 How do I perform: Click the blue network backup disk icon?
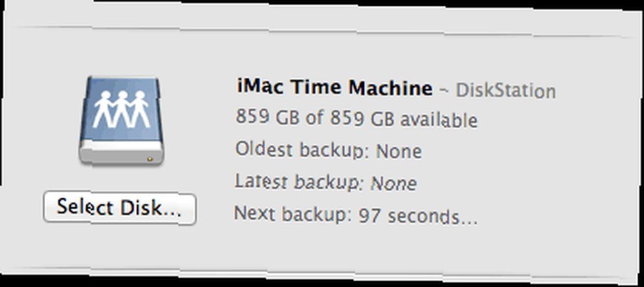pos(121,120)
